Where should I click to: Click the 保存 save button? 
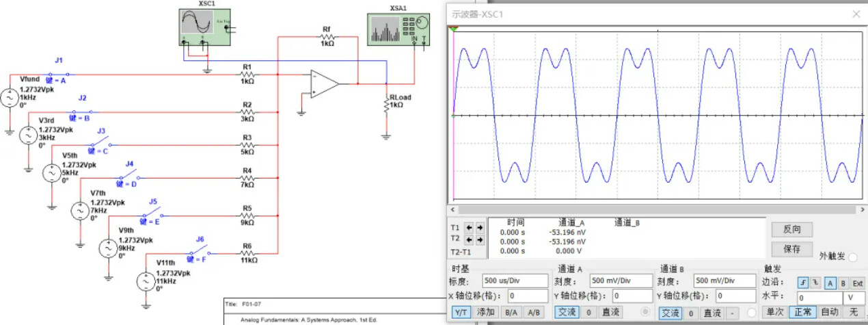click(792, 249)
